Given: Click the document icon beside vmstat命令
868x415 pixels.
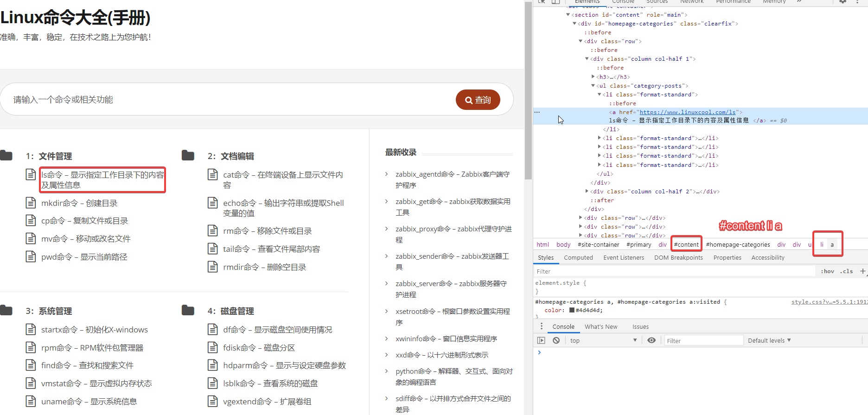Looking at the screenshot, I should 31,383.
